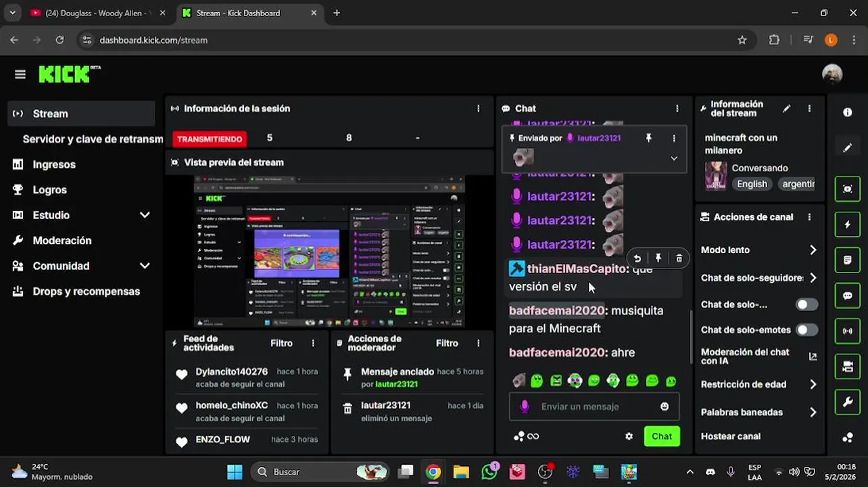Unpin the pinned chat message
The width and height of the screenshot is (868, 487).
pyautogui.click(x=648, y=138)
